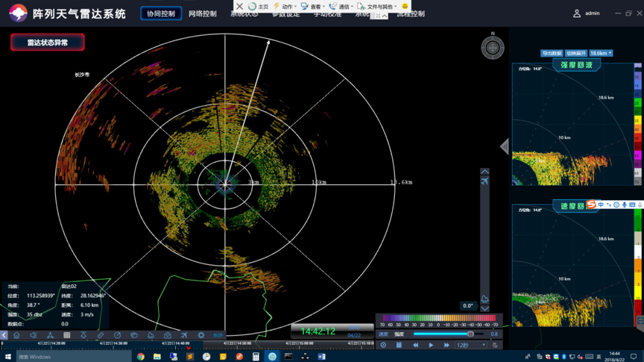Viewport: 644px width, 362px height.
Task: Click the Windows search box
Action: tap(74, 357)
